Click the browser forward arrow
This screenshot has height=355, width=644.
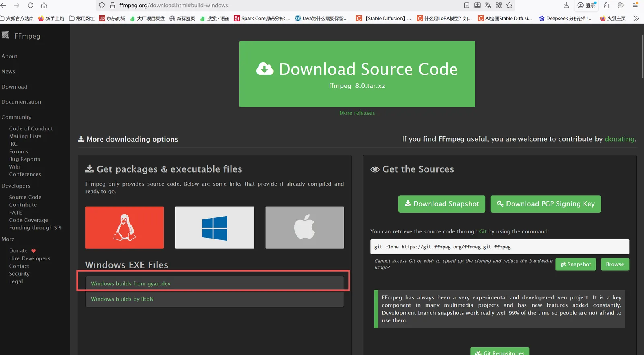click(x=17, y=5)
